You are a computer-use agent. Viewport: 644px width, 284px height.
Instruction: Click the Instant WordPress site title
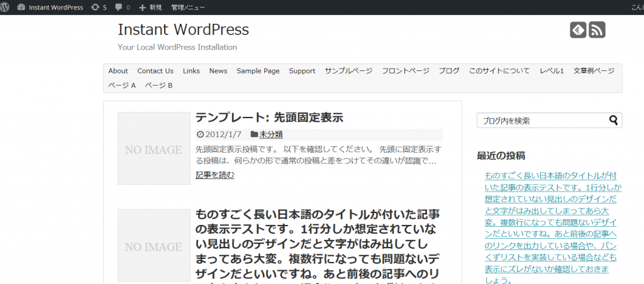[x=183, y=30]
